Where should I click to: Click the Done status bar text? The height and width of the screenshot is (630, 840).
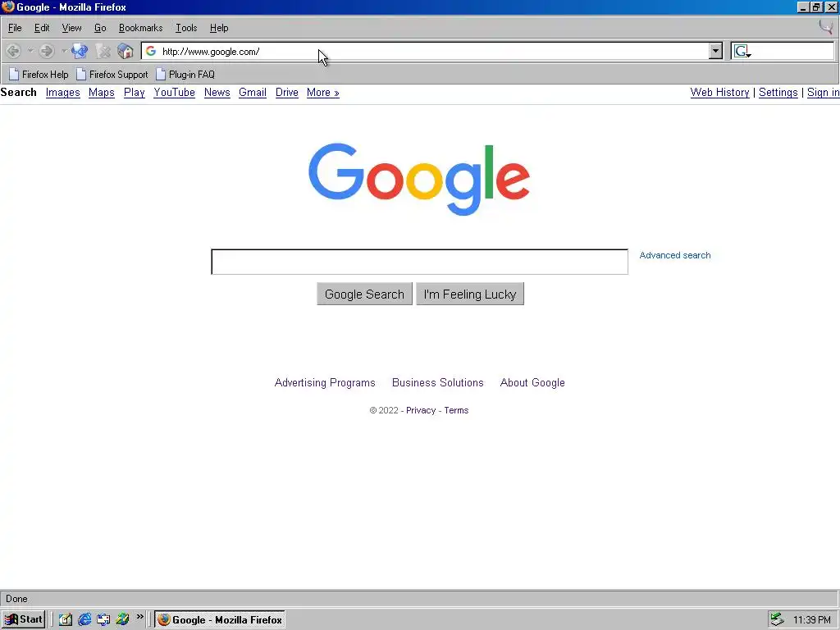[16, 599]
